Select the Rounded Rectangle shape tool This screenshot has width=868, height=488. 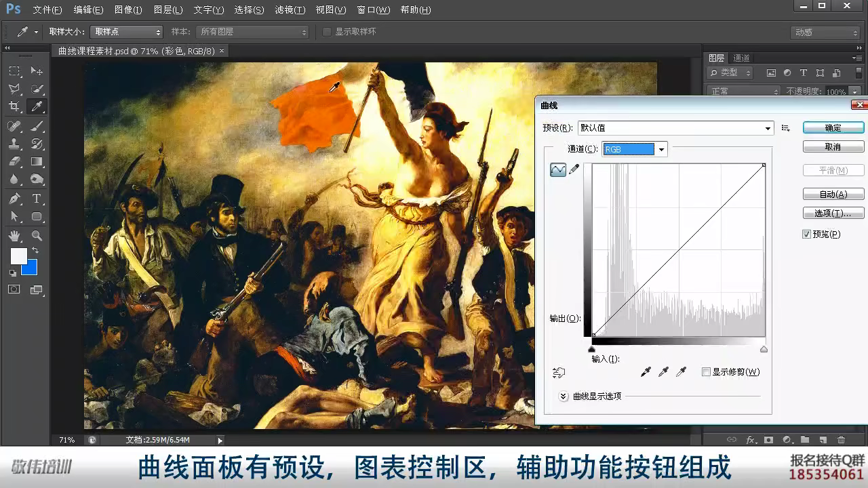point(37,217)
